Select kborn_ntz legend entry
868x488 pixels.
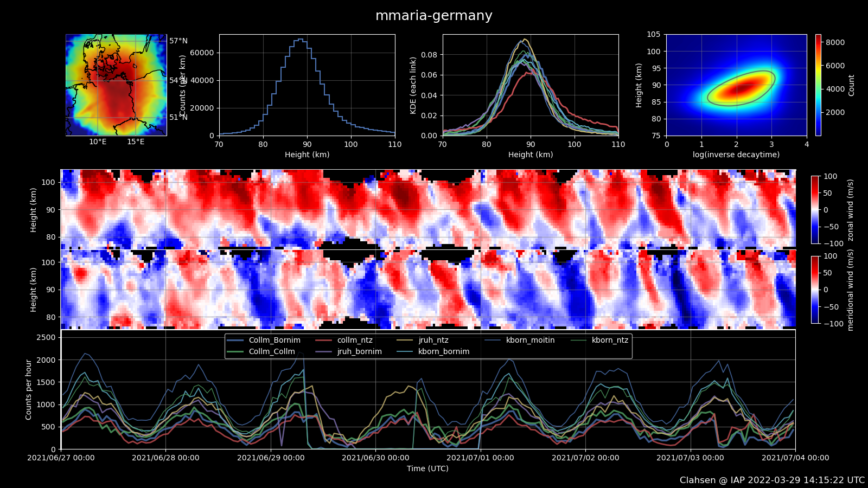pyautogui.click(x=599, y=340)
